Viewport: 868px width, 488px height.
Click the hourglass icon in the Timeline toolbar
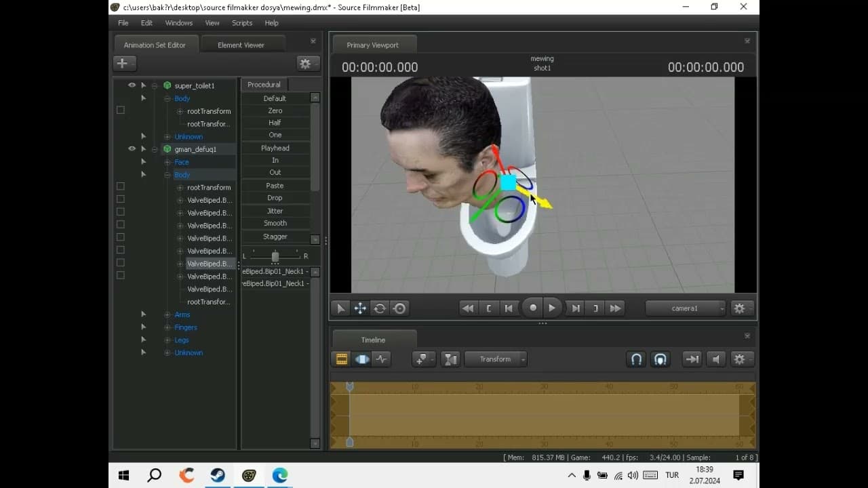pos(450,359)
